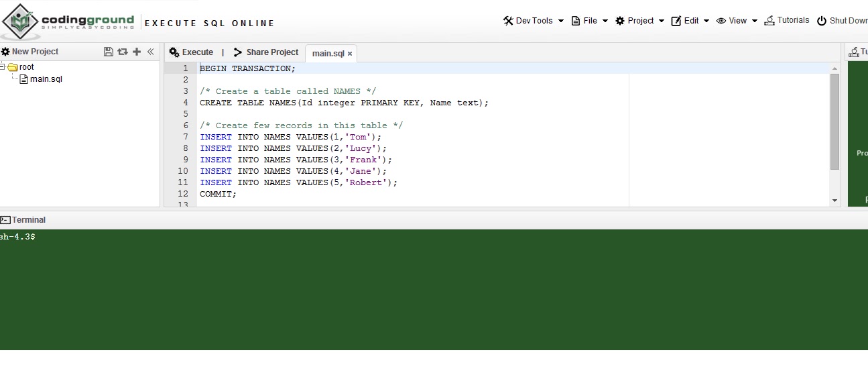Image resolution: width=868 pixels, height=375 pixels.
Task: Click the Share Project arrow icon
Action: click(x=238, y=52)
